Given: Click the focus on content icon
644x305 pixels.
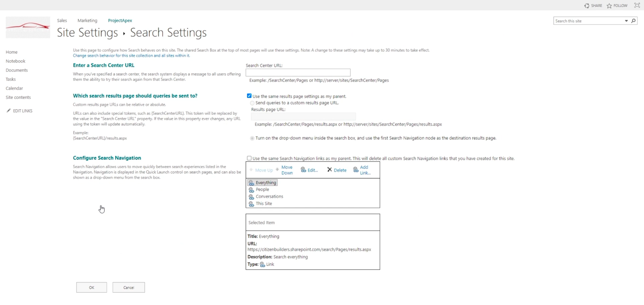Looking at the screenshot, I should pyautogui.click(x=637, y=5).
